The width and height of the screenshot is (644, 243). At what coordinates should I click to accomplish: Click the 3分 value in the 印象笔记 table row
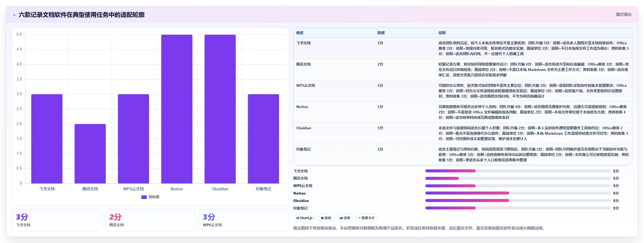[x=380, y=149]
